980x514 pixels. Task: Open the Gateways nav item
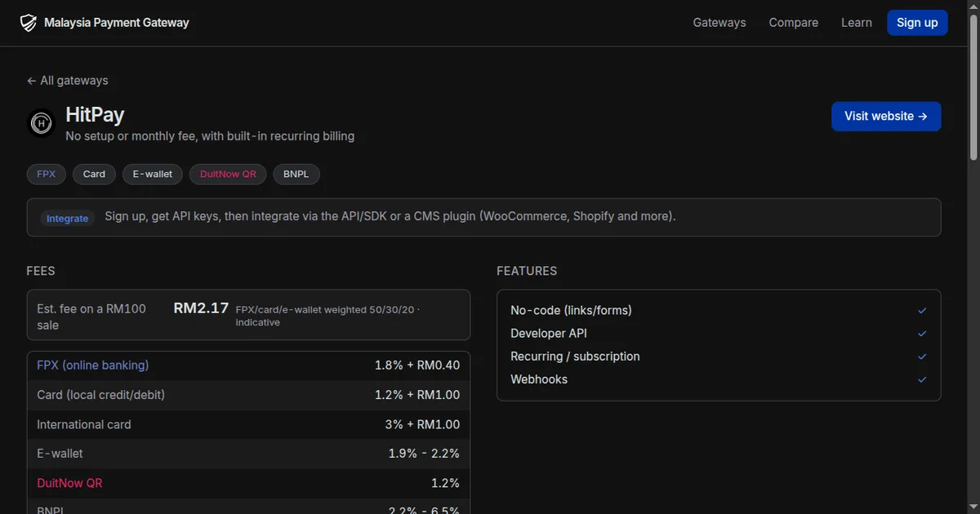click(x=719, y=23)
